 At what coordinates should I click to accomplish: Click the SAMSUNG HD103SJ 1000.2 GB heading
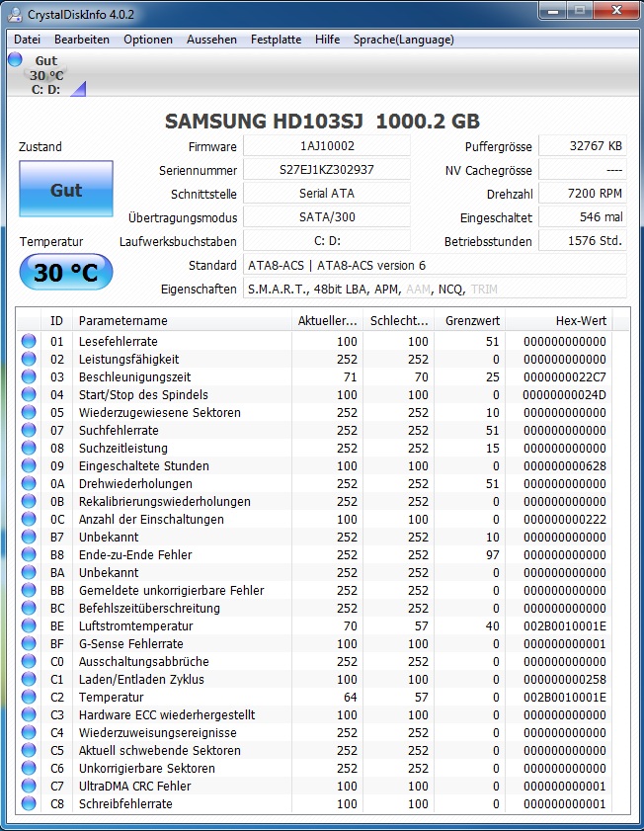pos(322,121)
